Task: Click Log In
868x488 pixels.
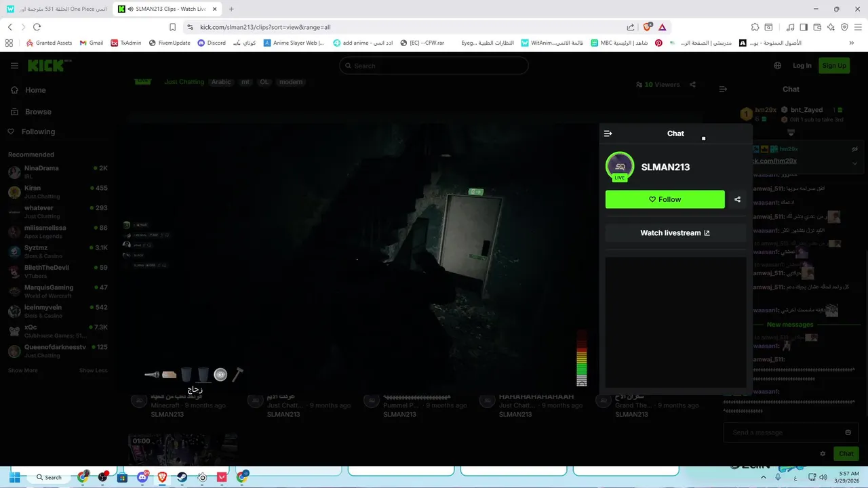Action: click(802, 66)
